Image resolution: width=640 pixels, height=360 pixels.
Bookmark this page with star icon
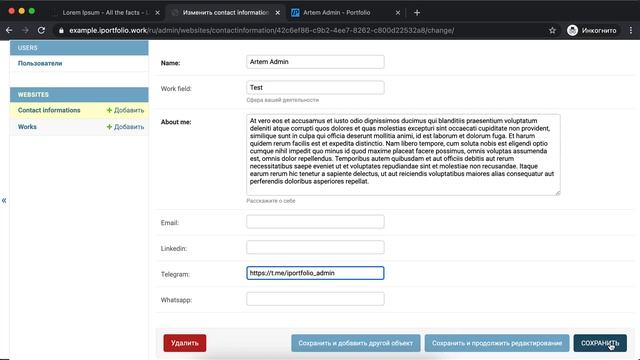[x=552, y=30]
